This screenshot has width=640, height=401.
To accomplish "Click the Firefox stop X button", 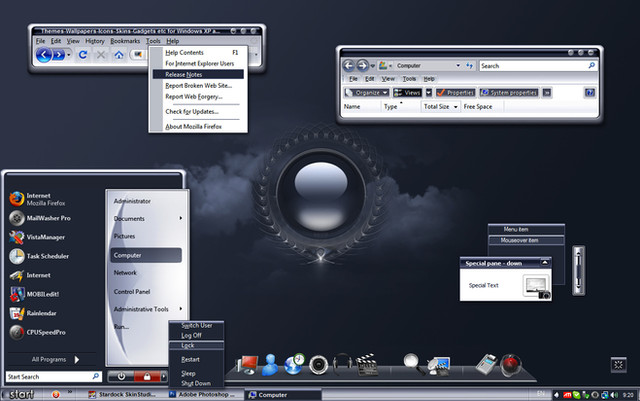I will point(101,54).
